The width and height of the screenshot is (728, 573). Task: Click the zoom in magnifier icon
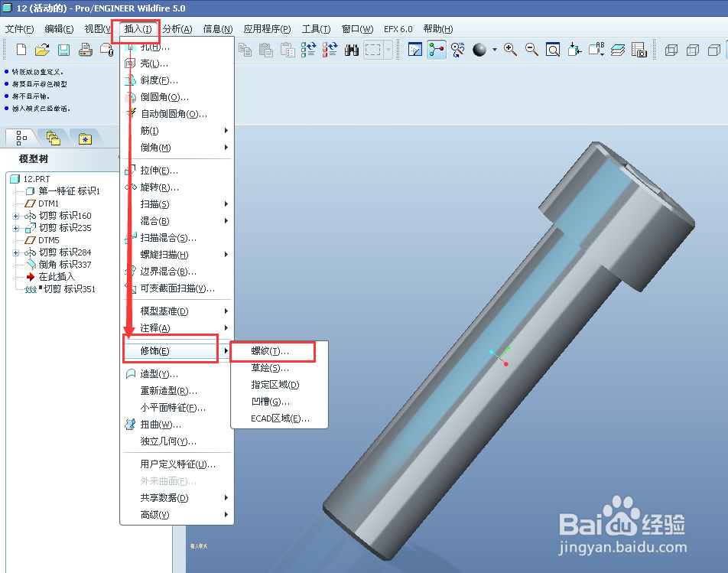coord(510,49)
